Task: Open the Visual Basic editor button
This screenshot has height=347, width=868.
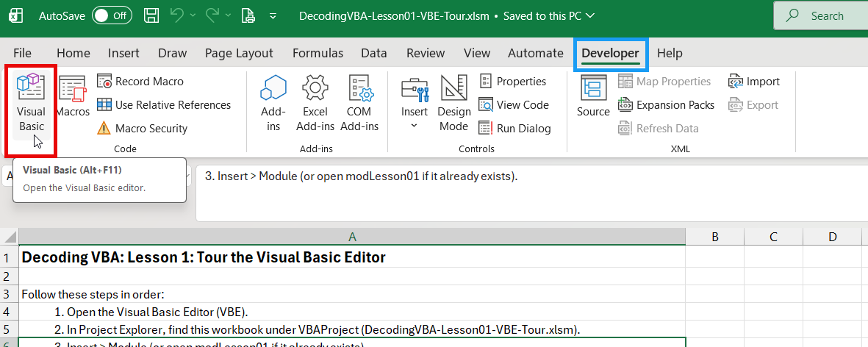Action: click(x=31, y=104)
